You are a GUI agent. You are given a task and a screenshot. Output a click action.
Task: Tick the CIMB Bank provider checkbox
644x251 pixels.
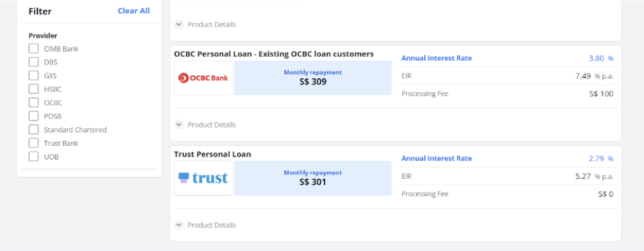pos(34,49)
